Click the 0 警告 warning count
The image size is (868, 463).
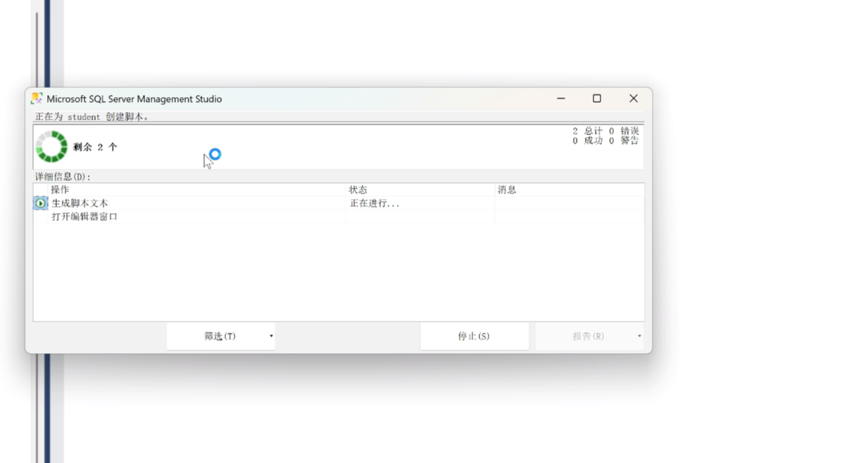pyautogui.click(x=624, y=141)
